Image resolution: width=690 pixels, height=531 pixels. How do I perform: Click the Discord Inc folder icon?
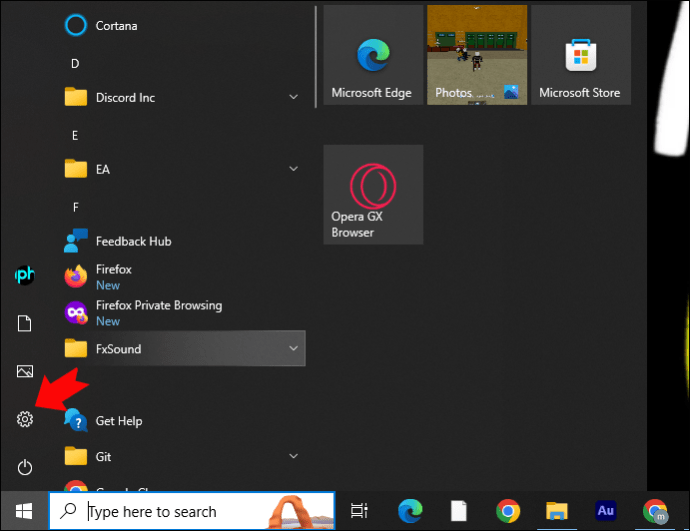[x=76, y=97]
